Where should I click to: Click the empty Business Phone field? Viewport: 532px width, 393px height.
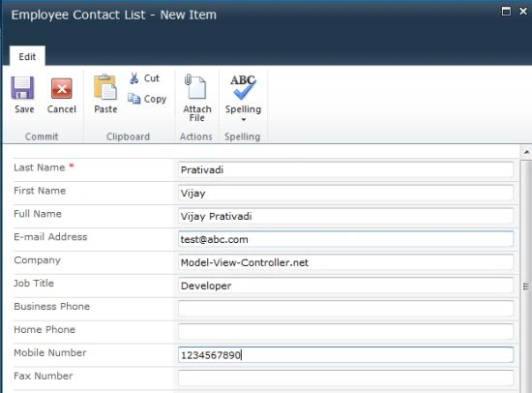(x=345, y=309)
